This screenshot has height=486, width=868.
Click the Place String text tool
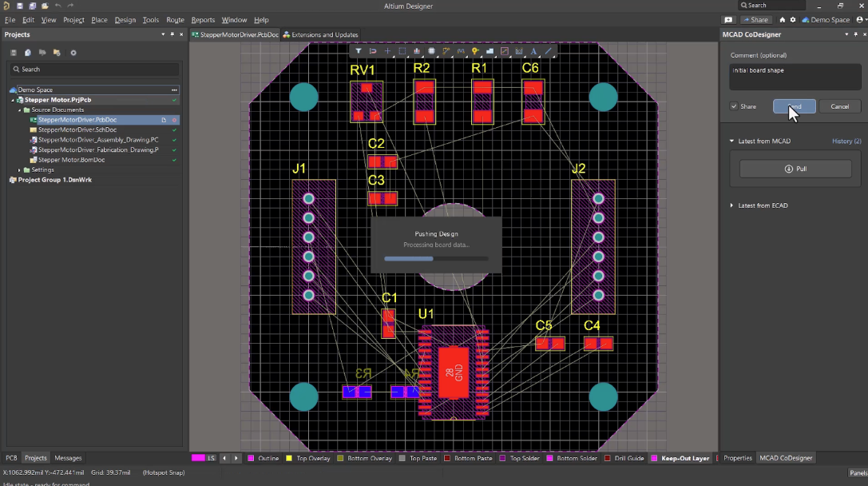point(533,51)
